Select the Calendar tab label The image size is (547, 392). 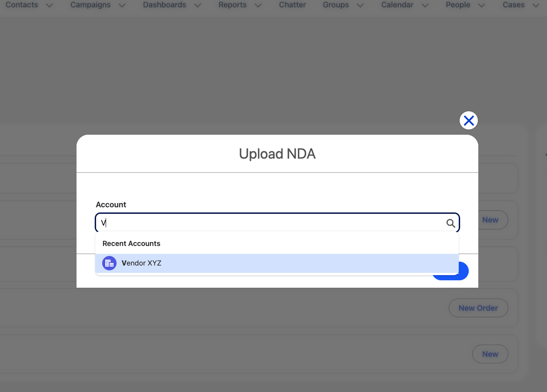pos(397,5)
